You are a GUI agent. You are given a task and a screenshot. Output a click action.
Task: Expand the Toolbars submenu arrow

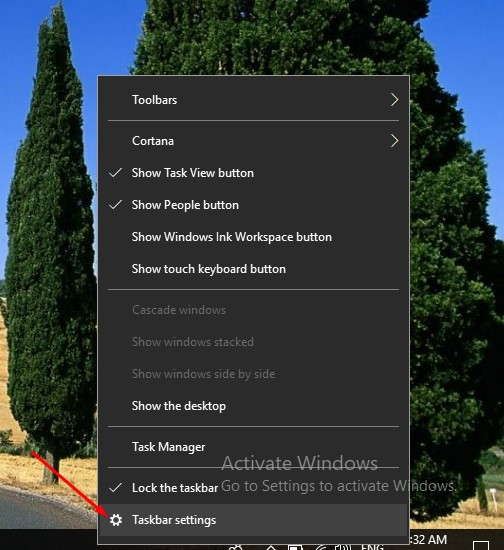(395, 100)
